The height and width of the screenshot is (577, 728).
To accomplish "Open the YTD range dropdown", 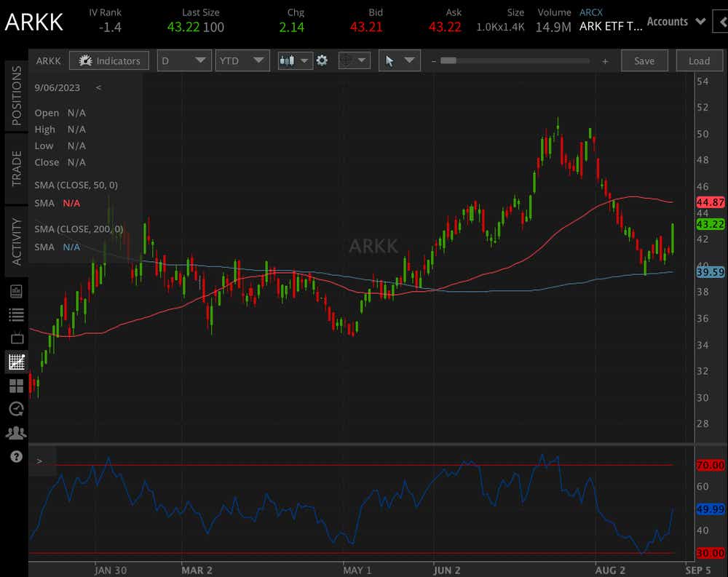I will click(x=242, y=61).
